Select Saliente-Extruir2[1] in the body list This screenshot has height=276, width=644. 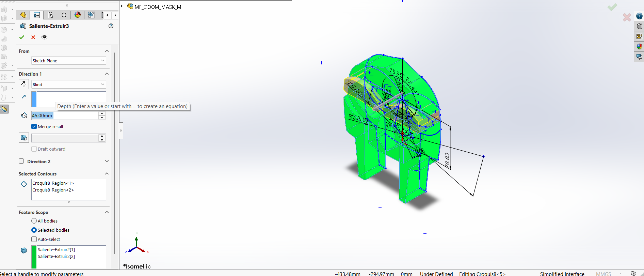[56, 250]
